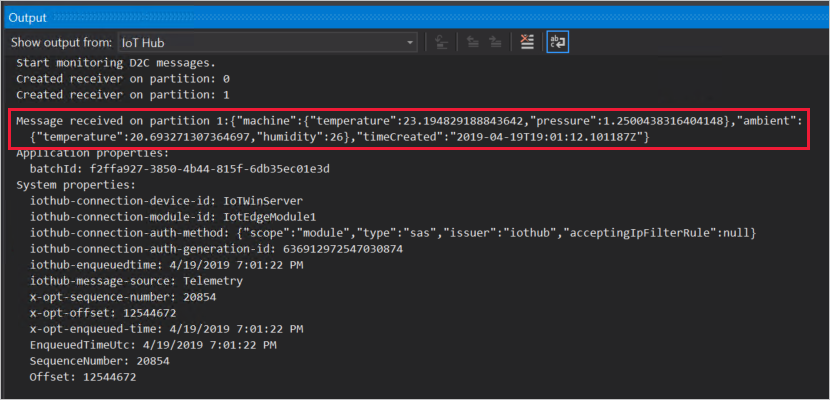Image resolution: width=830 pixels, height=400 pixels.
Task: Clear all output with the Clear All icon
Action: [x=527, y=42]
